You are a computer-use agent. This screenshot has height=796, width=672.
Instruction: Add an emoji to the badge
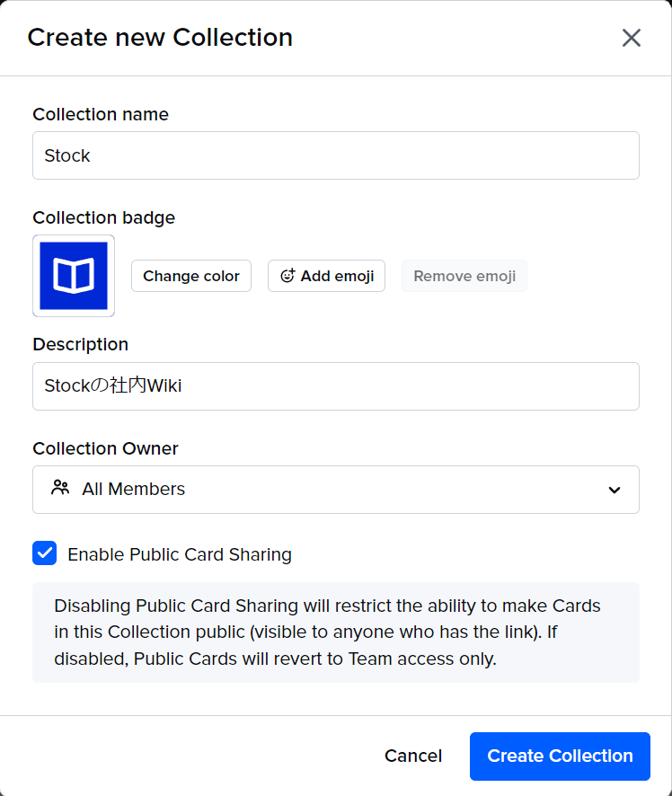pos(326,276)
